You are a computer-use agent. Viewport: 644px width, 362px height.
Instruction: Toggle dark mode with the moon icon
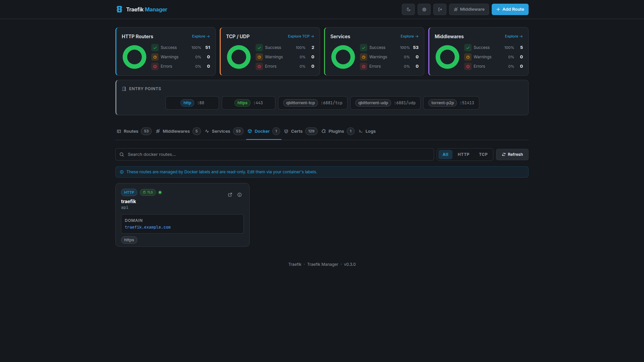(x=408, y=9)
